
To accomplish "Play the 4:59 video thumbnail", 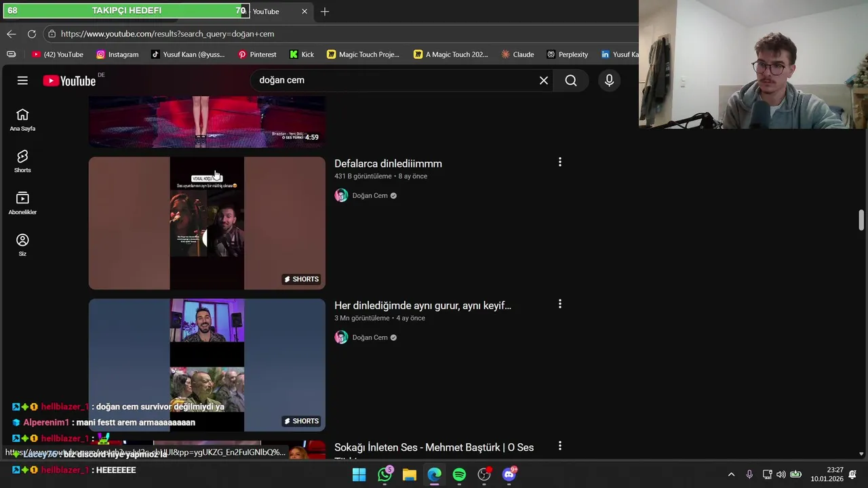I will [x=207, y=122].
